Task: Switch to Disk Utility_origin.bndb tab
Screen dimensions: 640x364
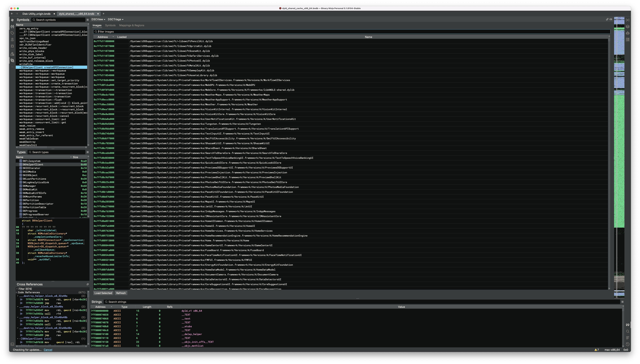Action: 36,14
